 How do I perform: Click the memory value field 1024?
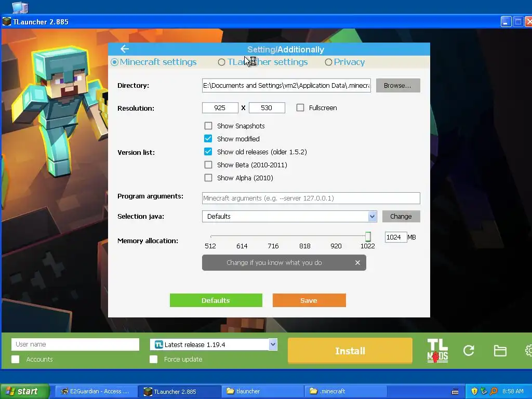(395, 237)
